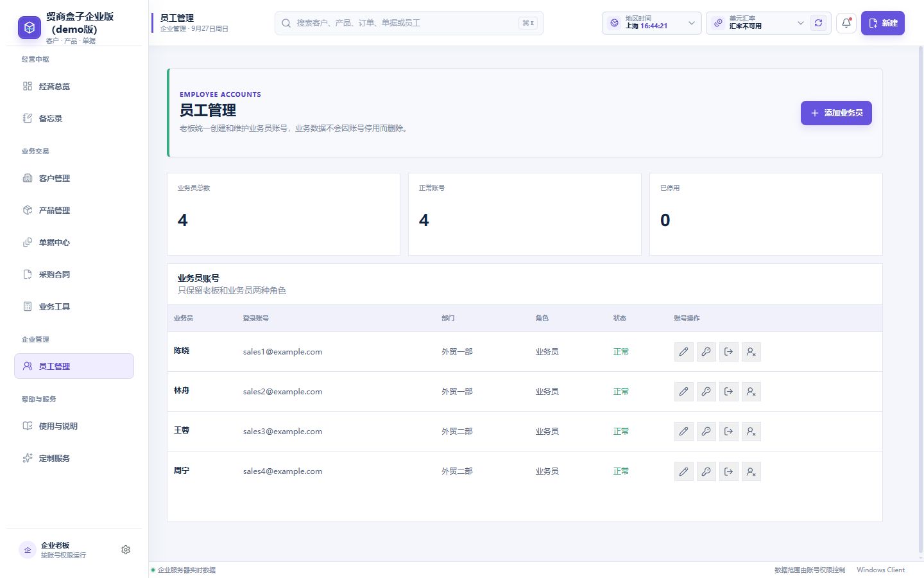Navigate to 采购合同
924x578 pixels.
click(74, 274)
